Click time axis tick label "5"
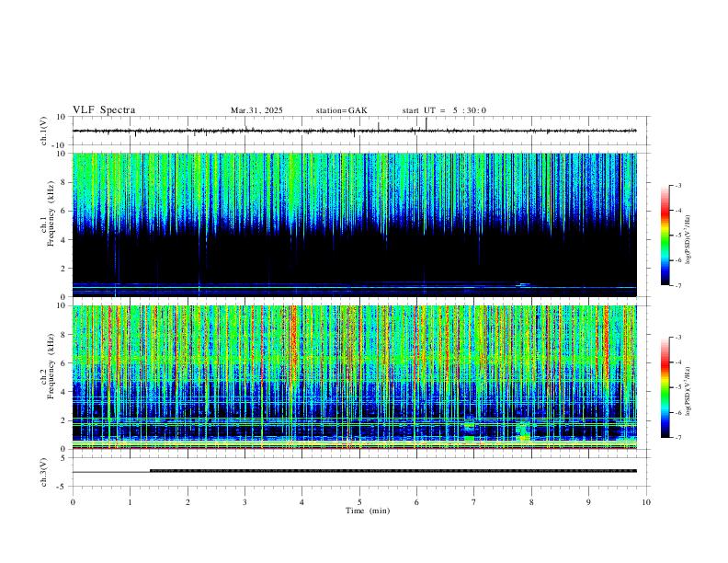Viewport: 728px width, 563px height. click(359, 502)
